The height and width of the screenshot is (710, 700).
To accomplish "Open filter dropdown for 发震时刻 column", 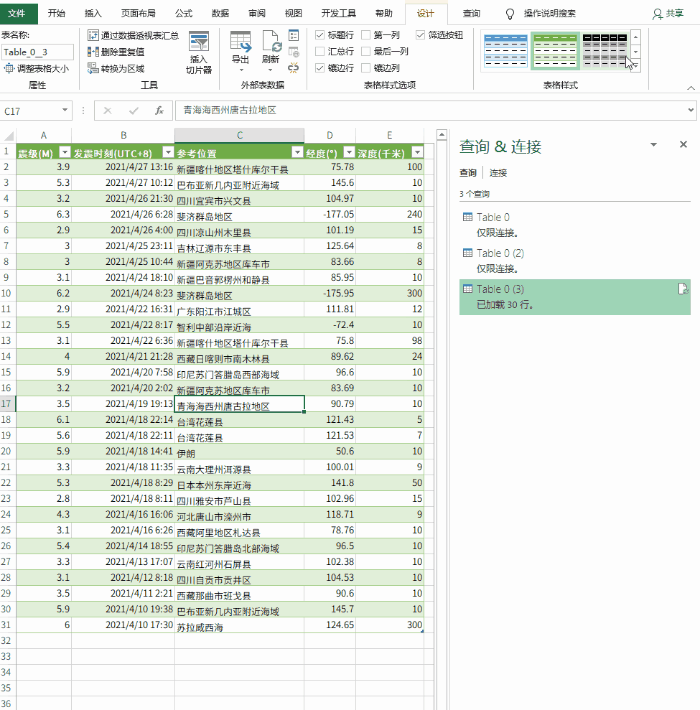I will click(x=168, y=152).
